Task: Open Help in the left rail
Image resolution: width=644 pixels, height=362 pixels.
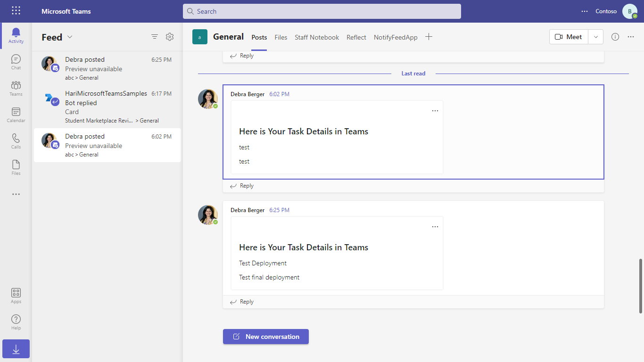Action: point(16,322)
